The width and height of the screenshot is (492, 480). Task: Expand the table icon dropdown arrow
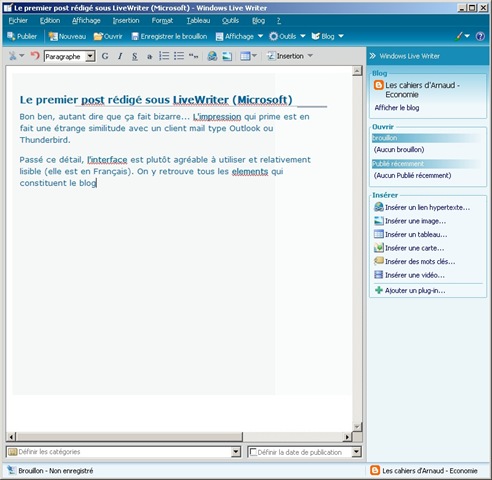(x=254, y=56)
